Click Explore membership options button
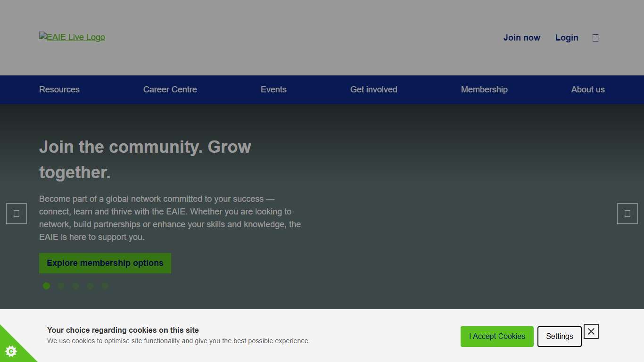Screen dimensions: 644x362 [x=105, y=263]
